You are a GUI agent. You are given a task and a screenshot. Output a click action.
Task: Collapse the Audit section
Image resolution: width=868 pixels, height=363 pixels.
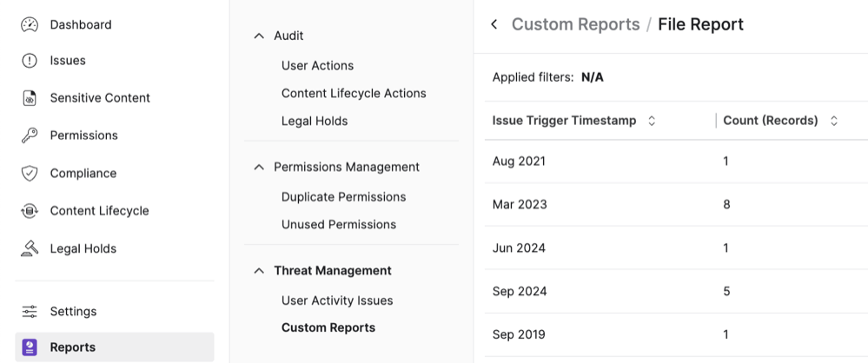pyautogui.click(x=259, y=36)
